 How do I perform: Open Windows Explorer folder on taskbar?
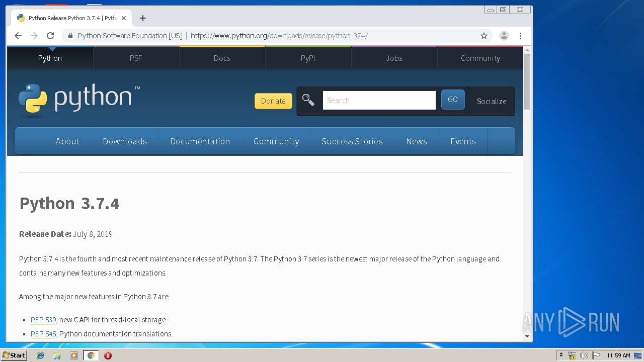57,355
